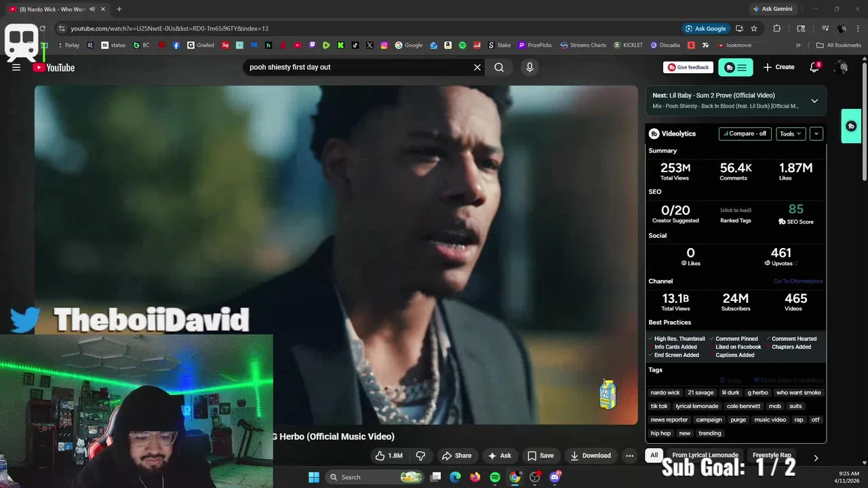Select the All filter chip
Viewport: 868px width, 488px height.
coord(654,455)
